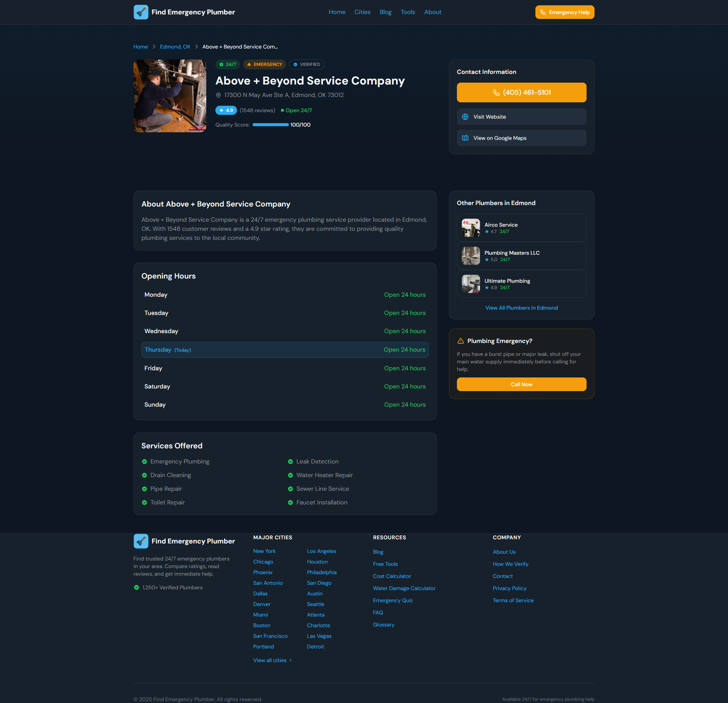Click the Airco Service thumbnail image
Viewport: 728px width, 703px height.
tap(471, 228)
